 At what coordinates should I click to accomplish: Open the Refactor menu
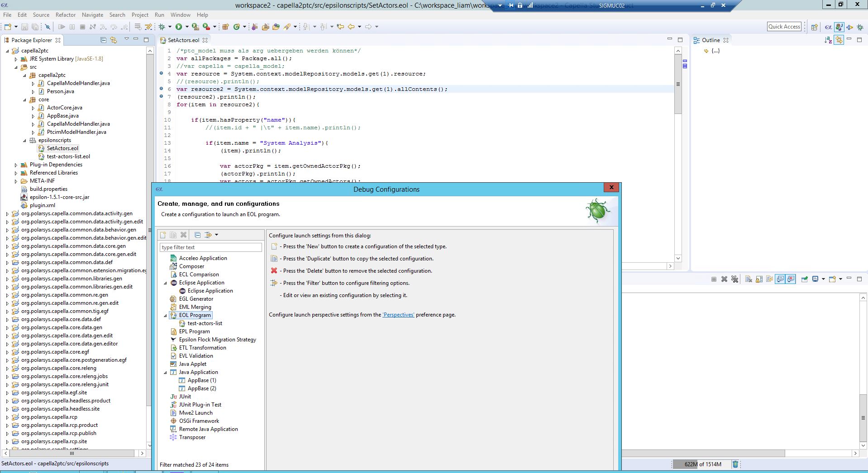pos(66,14)
